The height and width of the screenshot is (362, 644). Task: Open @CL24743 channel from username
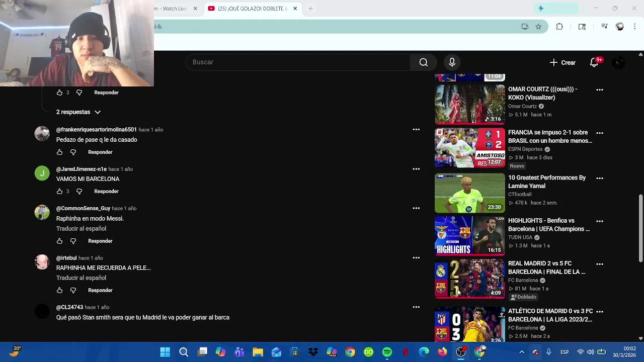tap(69, 307)
